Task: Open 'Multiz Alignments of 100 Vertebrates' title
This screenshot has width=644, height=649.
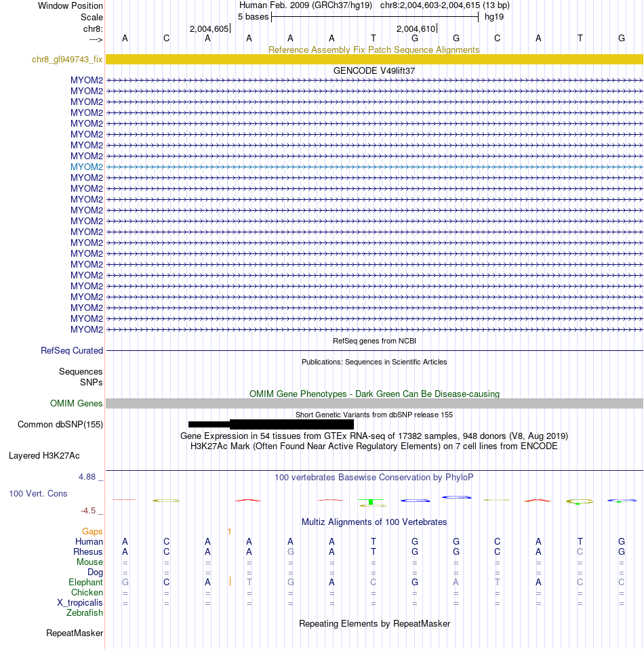Action: point(374,522)
